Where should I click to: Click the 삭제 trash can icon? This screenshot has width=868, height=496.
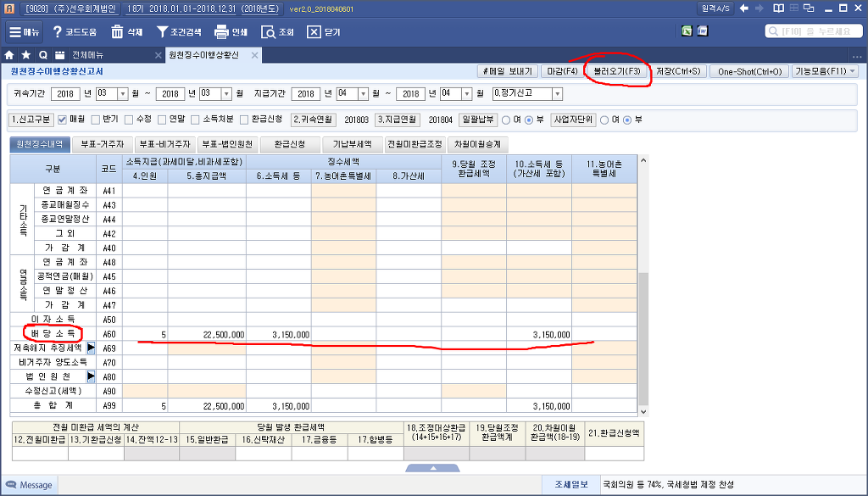[117, 32]
